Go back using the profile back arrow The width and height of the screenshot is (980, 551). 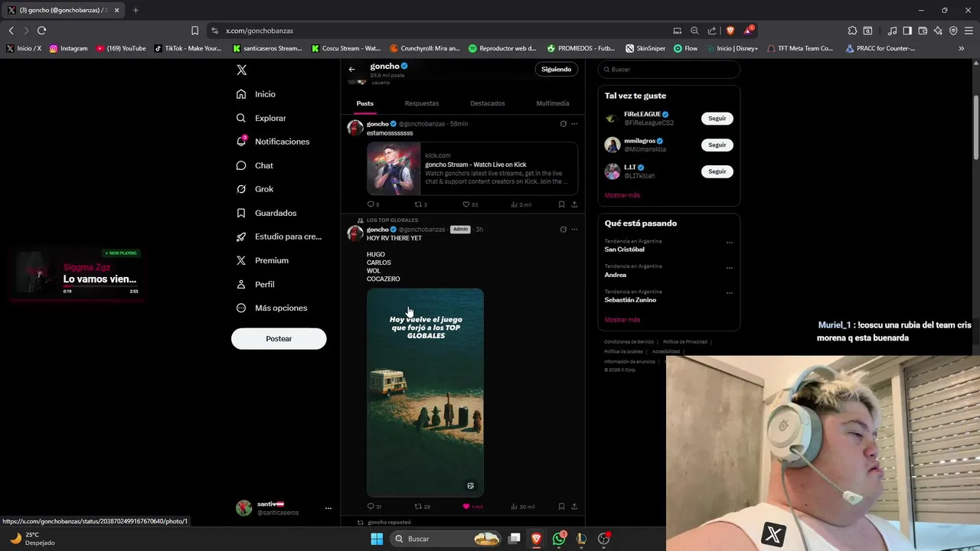352,69
